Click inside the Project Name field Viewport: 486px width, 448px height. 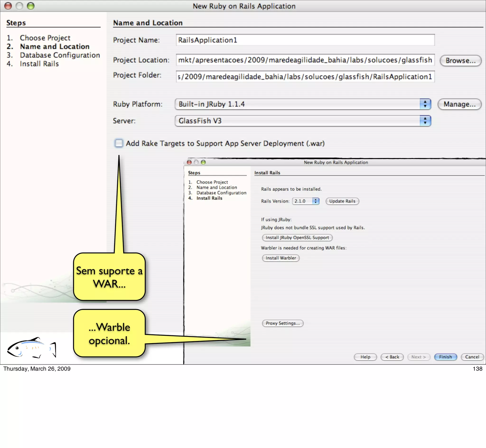(x=305, y=40)
